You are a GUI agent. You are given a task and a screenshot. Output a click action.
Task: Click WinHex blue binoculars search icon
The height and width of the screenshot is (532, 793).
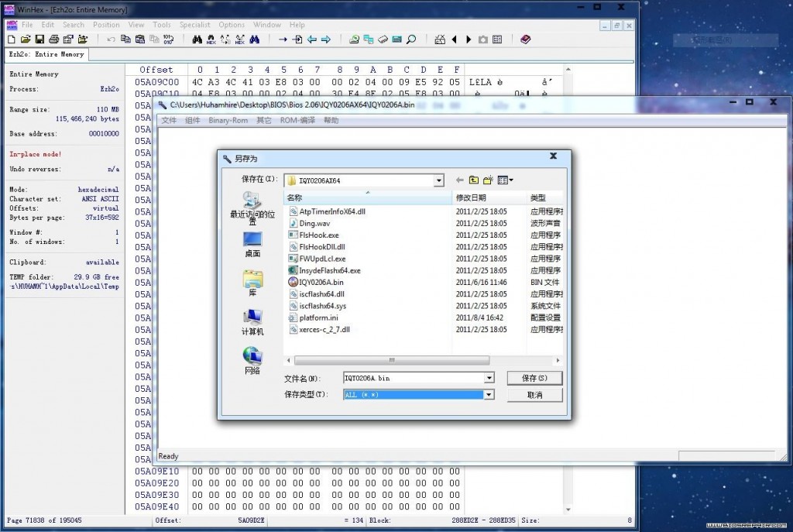click(254, 39)
